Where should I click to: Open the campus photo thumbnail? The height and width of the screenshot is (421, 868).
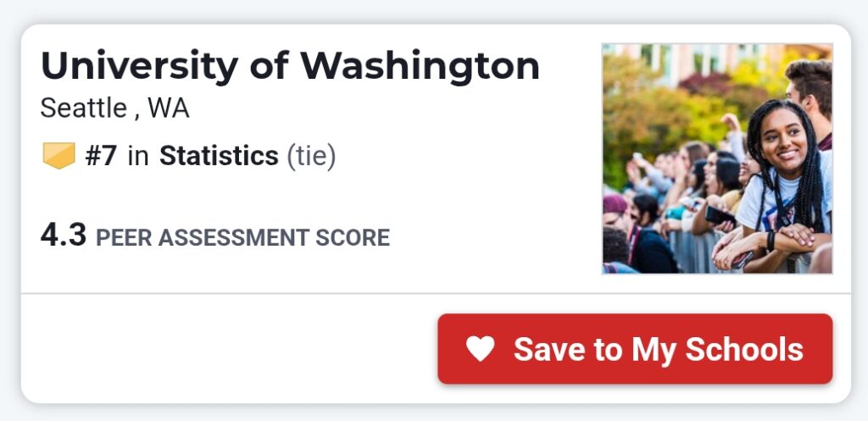pyautogui.click(x=717, y=159)
